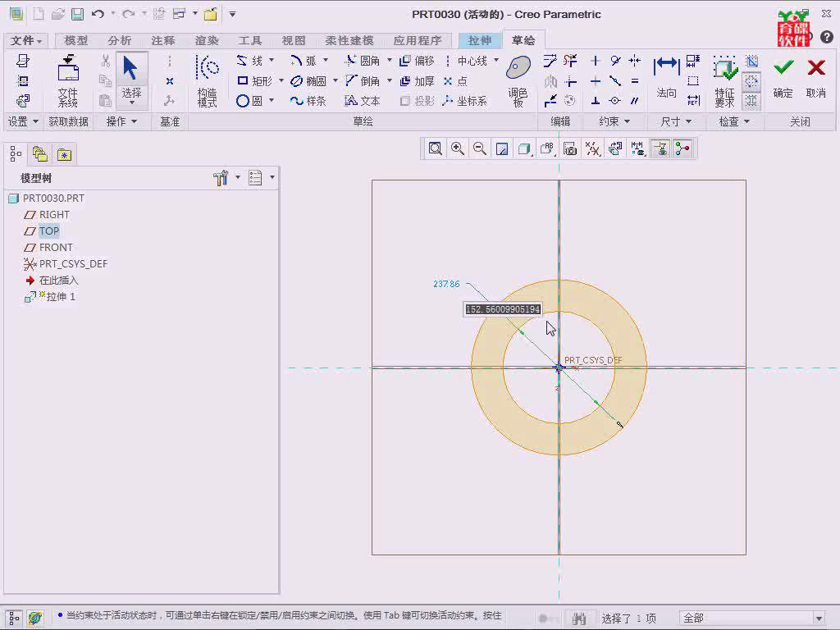Pick the Rectangle (矩形) sketch tool
The image size is (840, 630).
point(255,81)
